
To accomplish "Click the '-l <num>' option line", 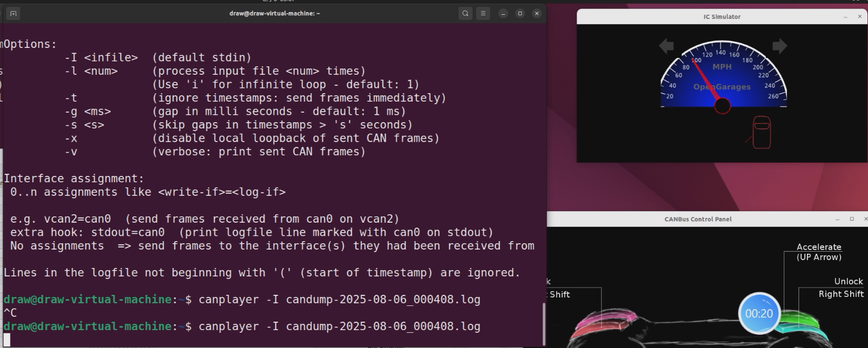I will (x=215, y=71).
